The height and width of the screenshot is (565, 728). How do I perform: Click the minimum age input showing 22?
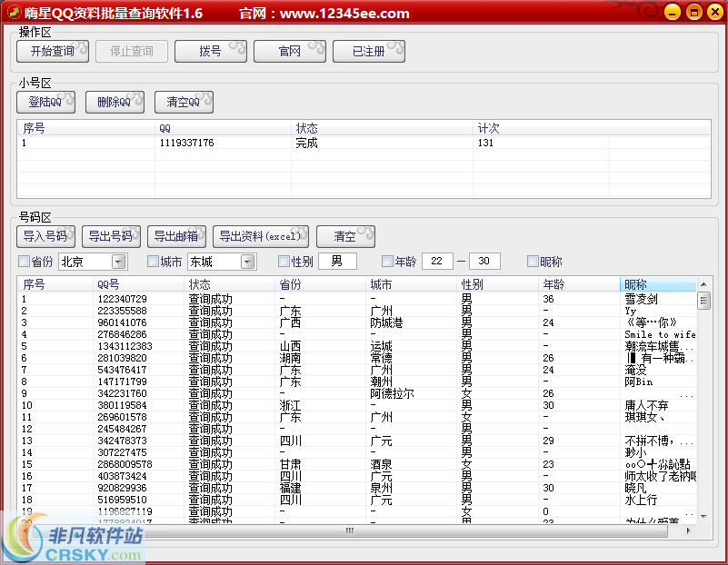click(x=438, y=261)
